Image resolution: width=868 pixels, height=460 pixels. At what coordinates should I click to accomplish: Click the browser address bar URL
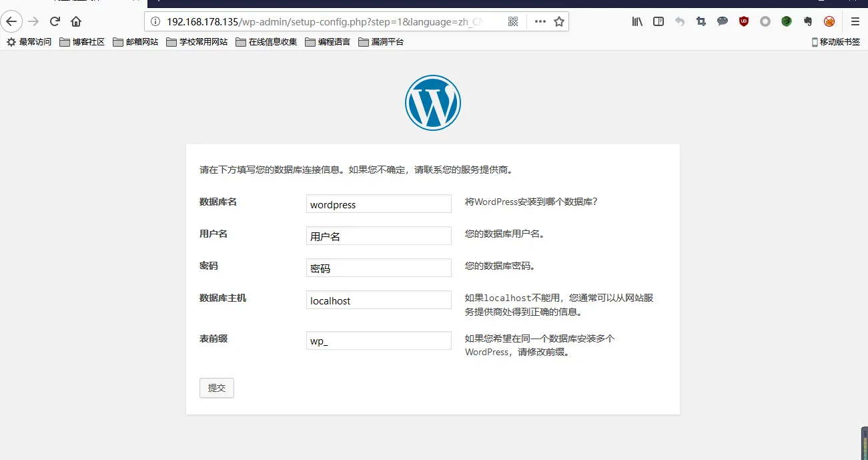tap(324, 21)
